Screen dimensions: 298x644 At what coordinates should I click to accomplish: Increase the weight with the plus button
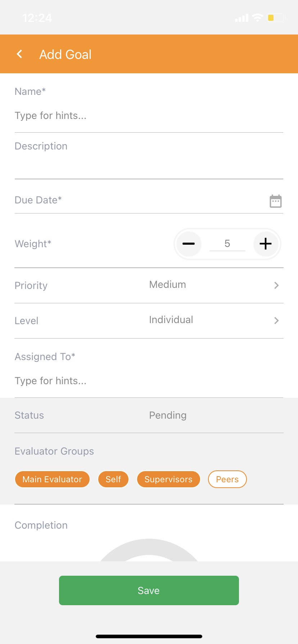pos(266,244)
